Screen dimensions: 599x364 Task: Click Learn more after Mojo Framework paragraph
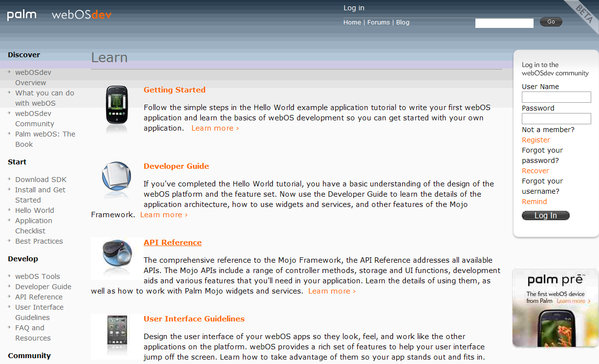tap(164, 215)
